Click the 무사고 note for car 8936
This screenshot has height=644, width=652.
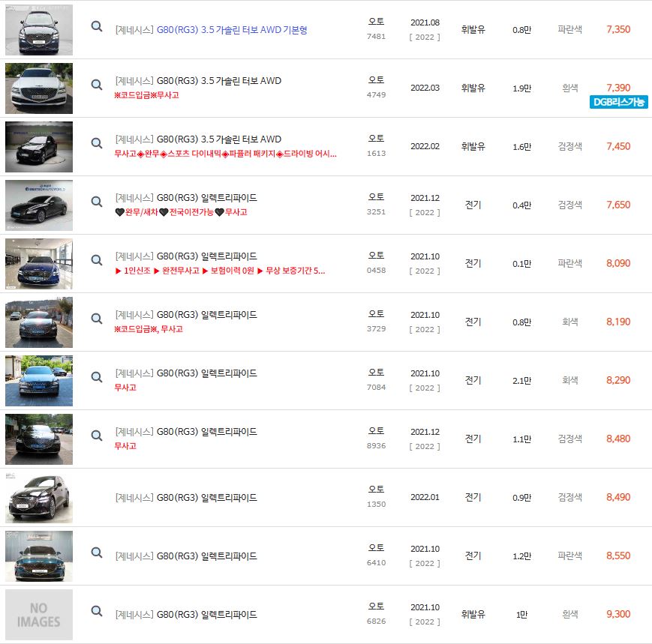click(x=125, y=446)
